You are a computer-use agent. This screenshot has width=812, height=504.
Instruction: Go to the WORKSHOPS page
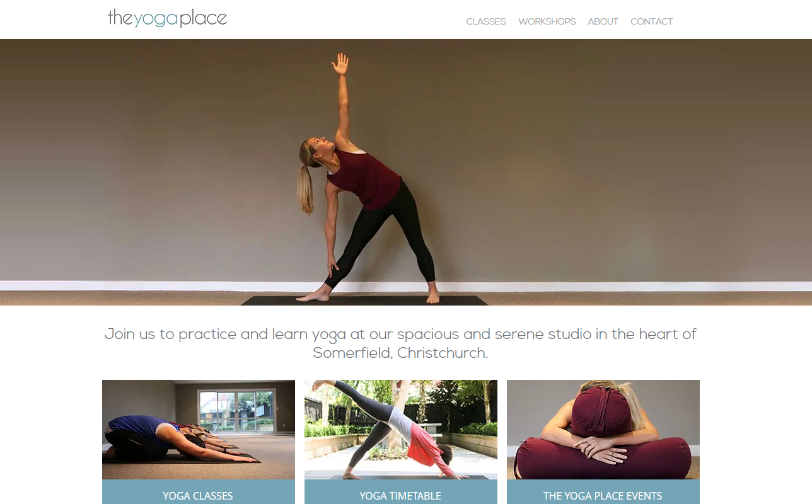click(547, 21)
